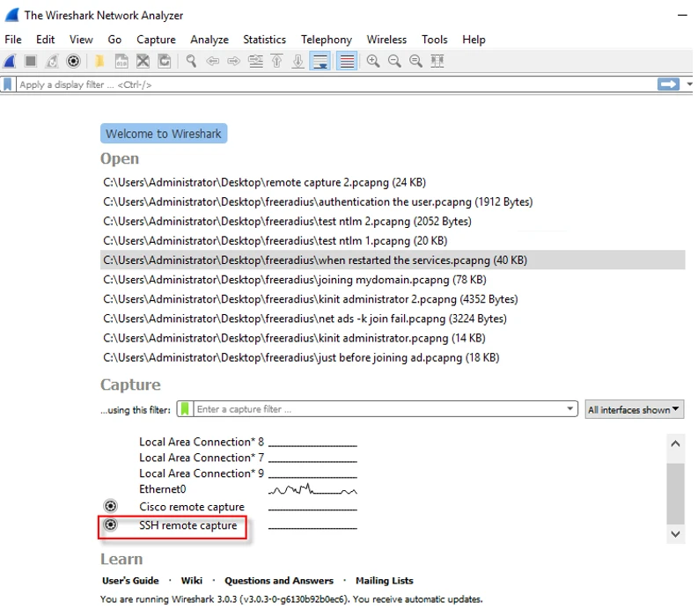
Task: Open the User's Guide link
Action: [130, 581]
